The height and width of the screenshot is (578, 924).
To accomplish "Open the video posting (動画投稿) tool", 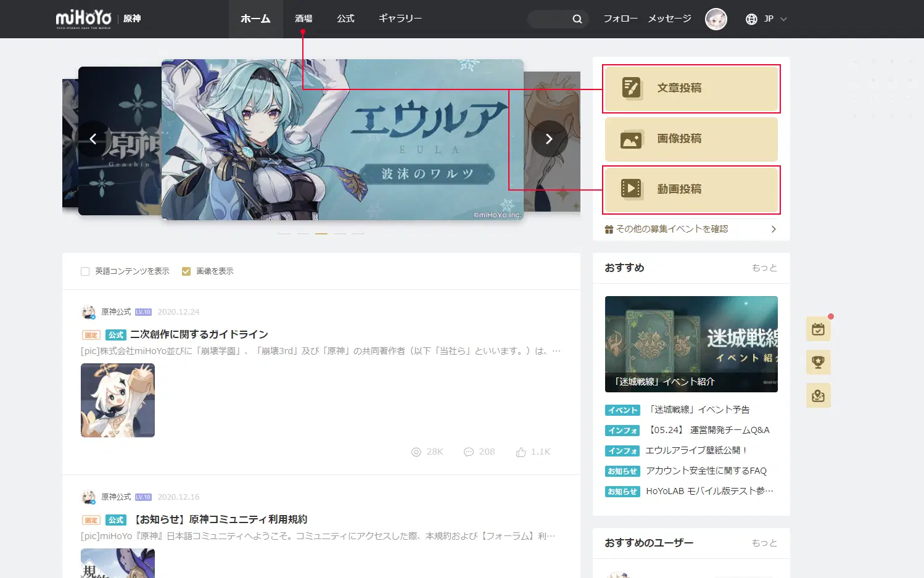I will click(x=690, y=189).
